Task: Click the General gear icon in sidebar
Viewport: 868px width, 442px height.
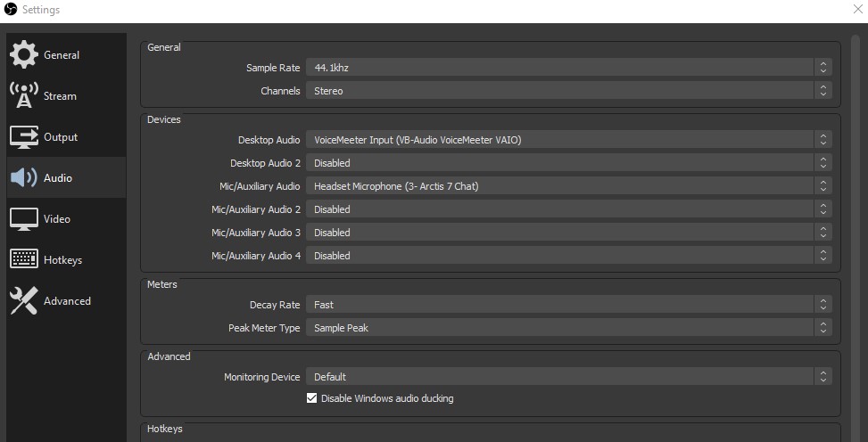Action: pos(24,54)
